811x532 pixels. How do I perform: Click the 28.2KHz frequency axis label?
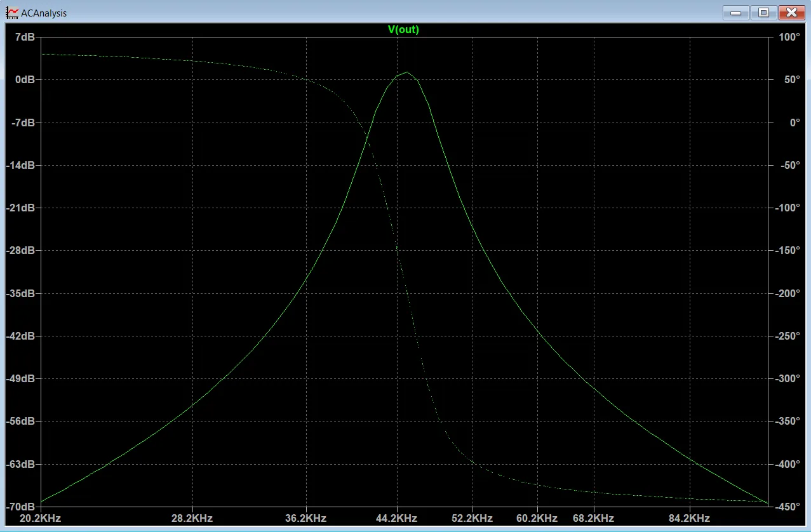192,518
